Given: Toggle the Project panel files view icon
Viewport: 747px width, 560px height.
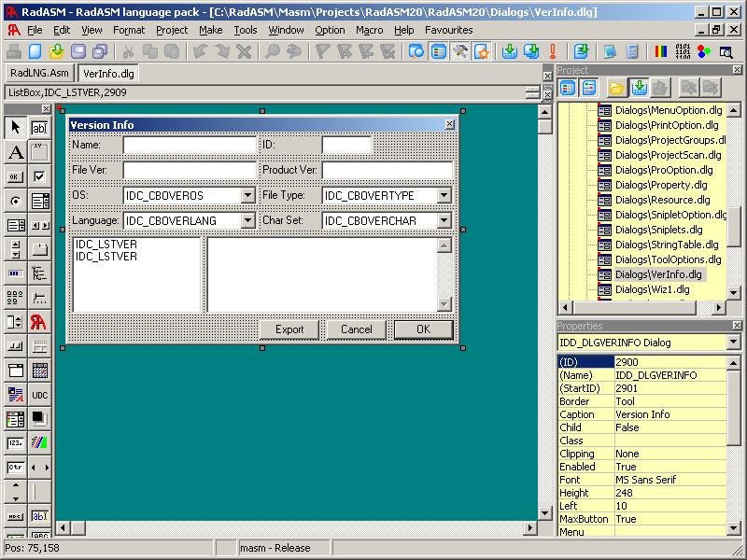Looking at the screenshot, I should point(568,88).
